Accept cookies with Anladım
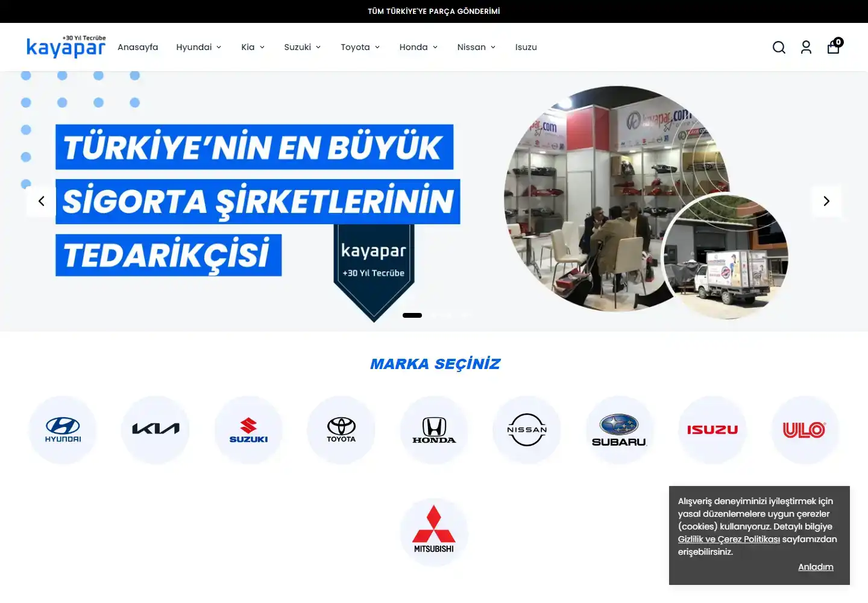868x603 pixels. click(x=816, y=567)
